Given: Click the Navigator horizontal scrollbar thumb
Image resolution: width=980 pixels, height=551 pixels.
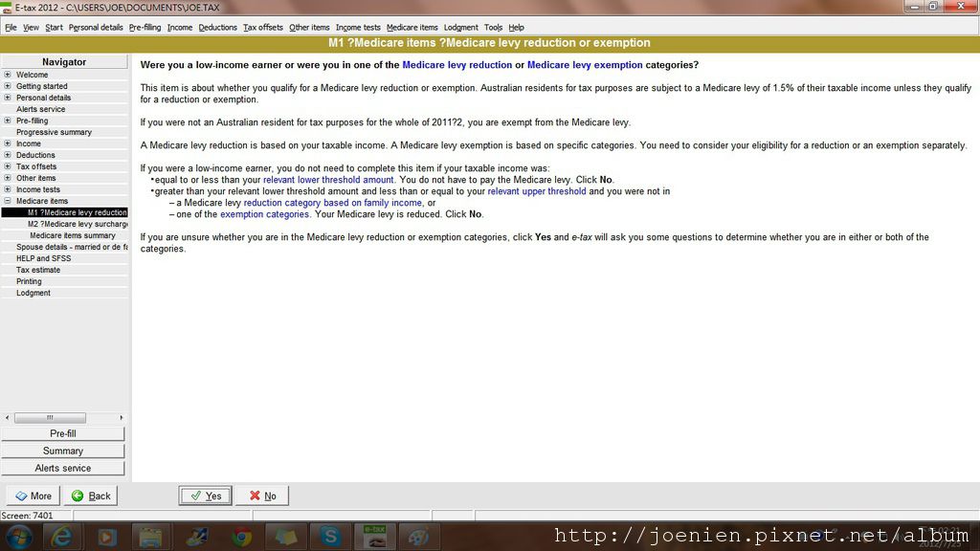Looking at the screenshot, I should pos(50,417).
